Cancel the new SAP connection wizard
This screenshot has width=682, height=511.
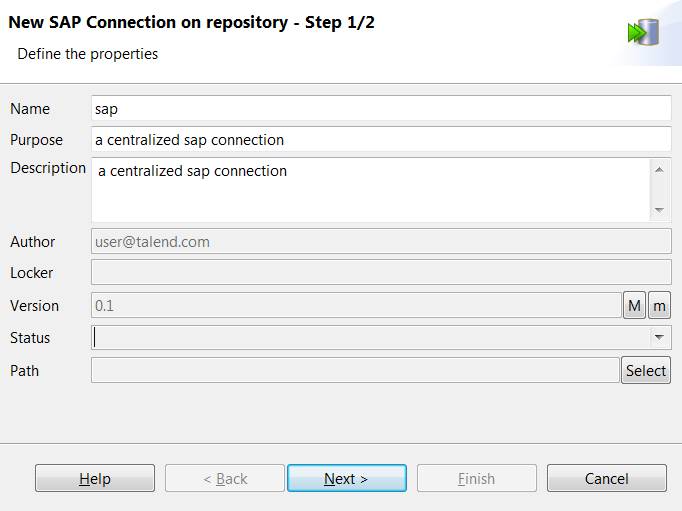point(606,479)
